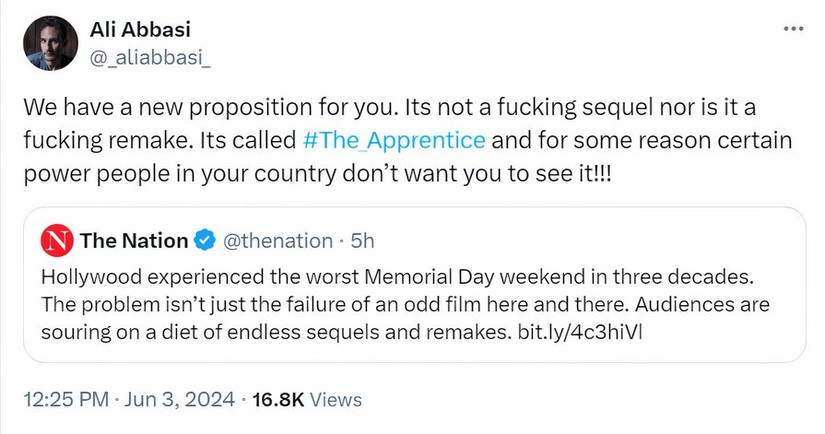The height and width of the screenshot is (434, 825).
Task: Click the 12:25 PM post time
Action: coord(64,399)
